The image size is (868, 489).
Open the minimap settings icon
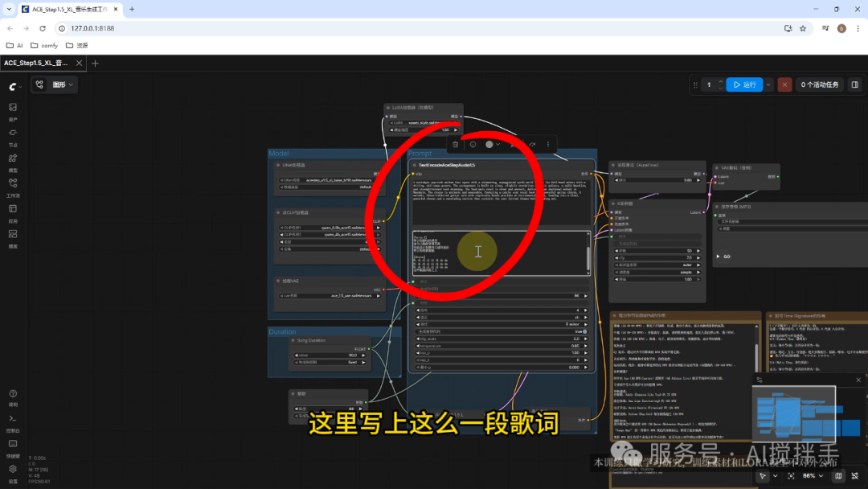coord(759,380)
